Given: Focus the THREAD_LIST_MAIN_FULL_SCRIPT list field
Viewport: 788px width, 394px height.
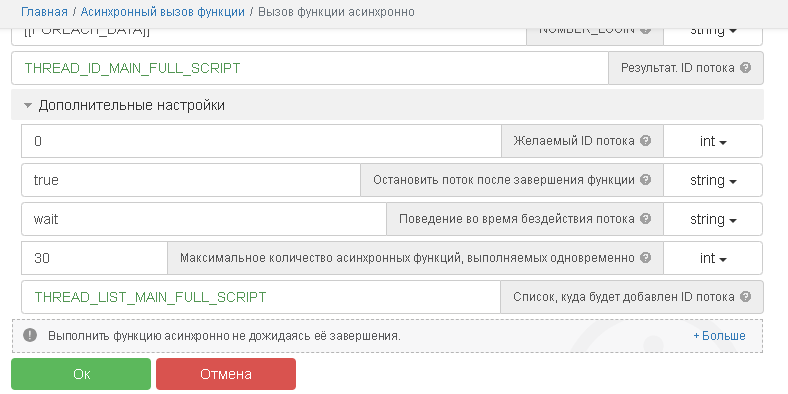Looking at the screenshot, I should click(261, 297).
